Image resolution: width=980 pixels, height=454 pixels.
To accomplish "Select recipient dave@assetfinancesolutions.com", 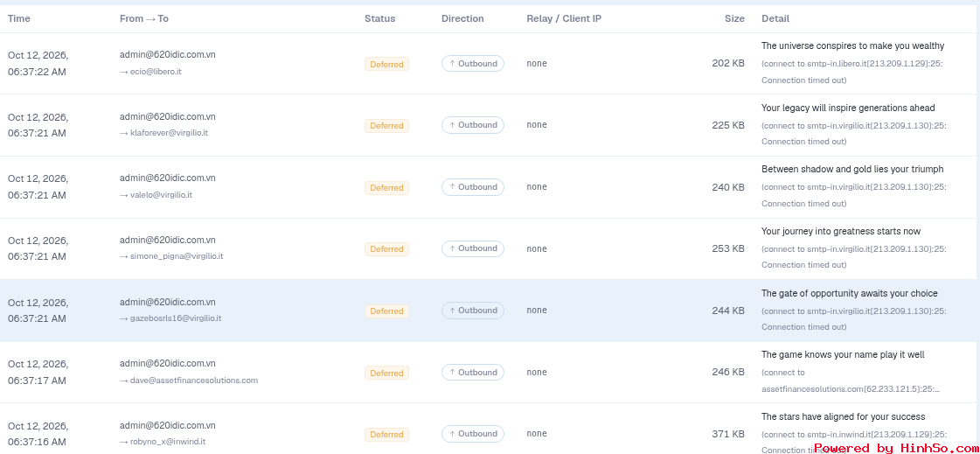I will tap(194, 380).
